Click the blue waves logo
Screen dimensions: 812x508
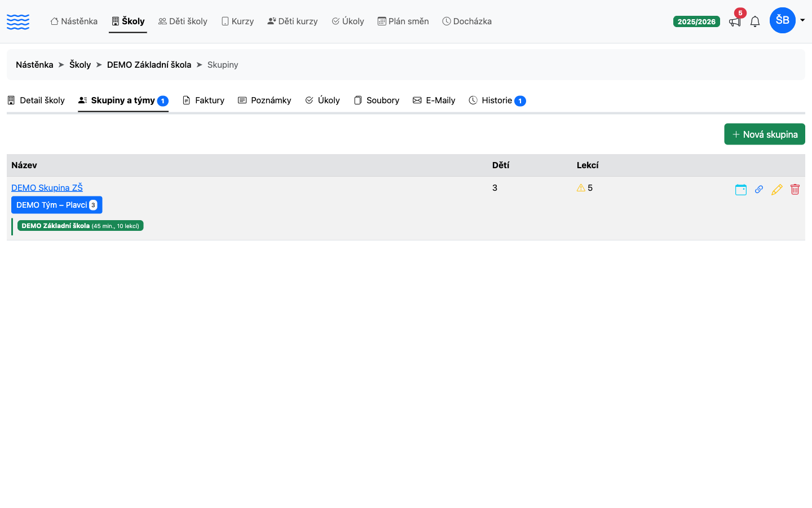click(18, 21)
